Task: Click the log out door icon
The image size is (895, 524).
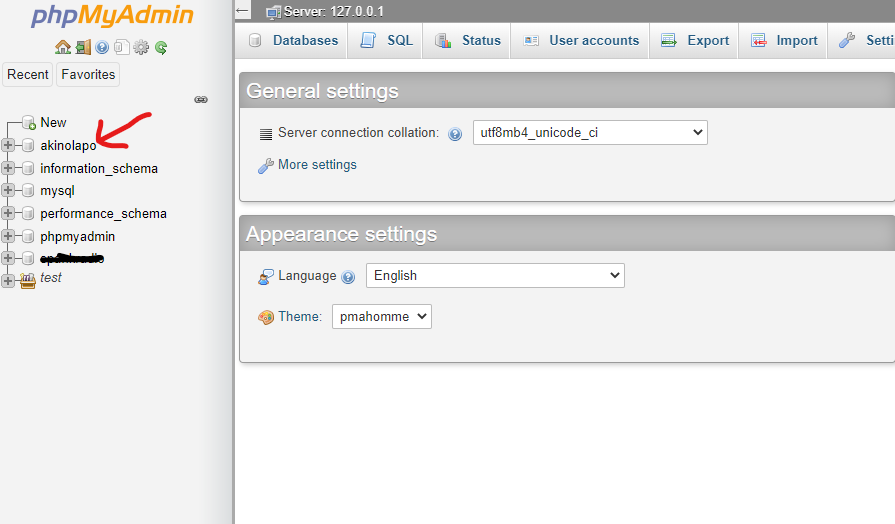Action: [x=83, y=47]
